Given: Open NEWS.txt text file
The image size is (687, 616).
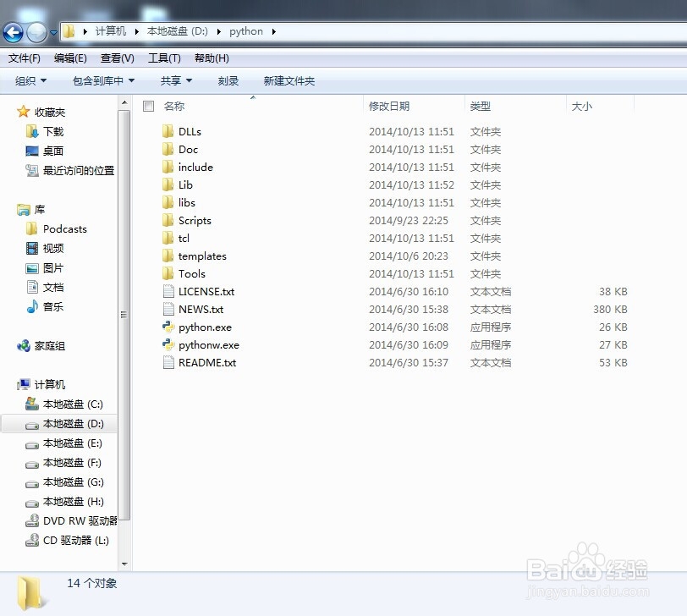Looking at the screenshot, I should pos(198,309).
